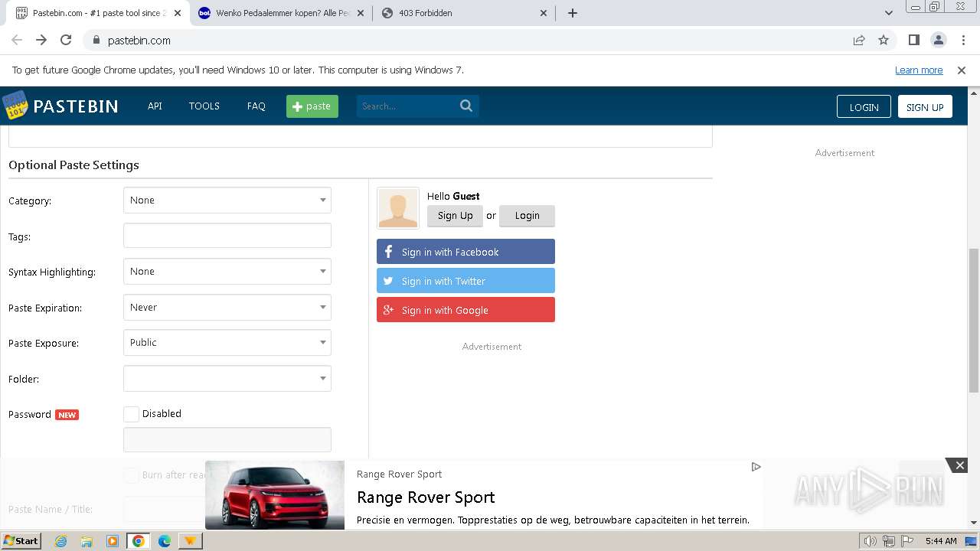Open the FAQ menu item
Viewport: 980px width, 551px height.
click(256, 106)
